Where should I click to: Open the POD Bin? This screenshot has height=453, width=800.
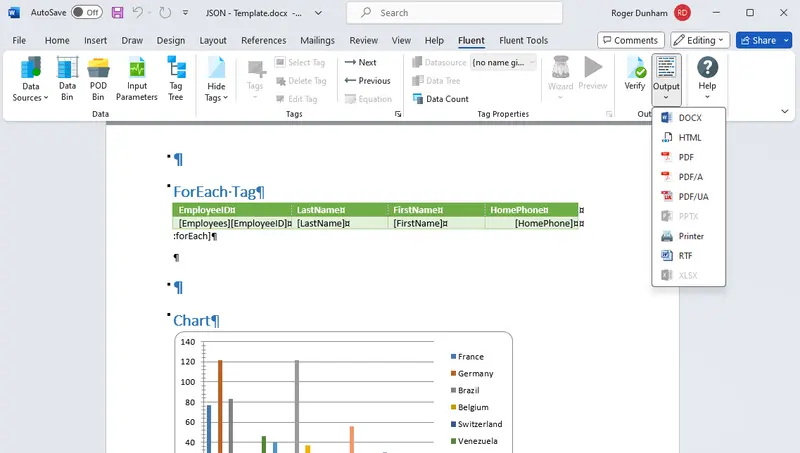(98, 79)
